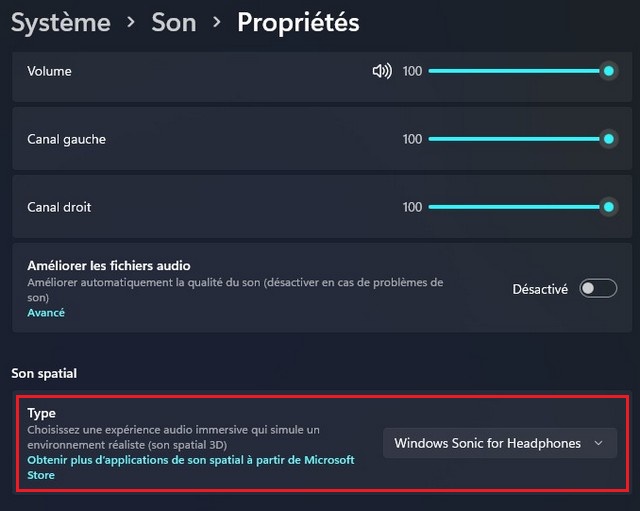Click the Type label in spatial sound
The height and width of the screenshot is (511, 640).
(42, 413)
